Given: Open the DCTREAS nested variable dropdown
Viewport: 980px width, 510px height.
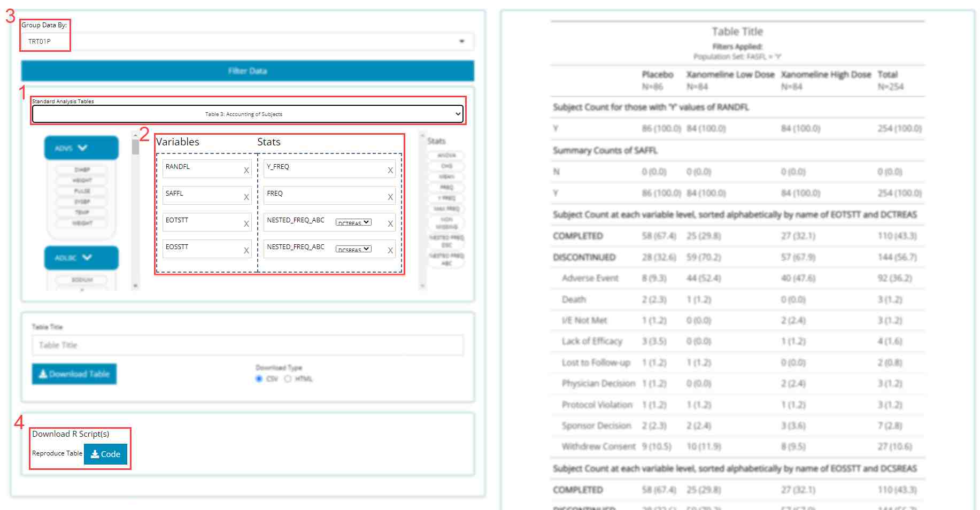Looking at the screenshot, I should tap(353, 222).
